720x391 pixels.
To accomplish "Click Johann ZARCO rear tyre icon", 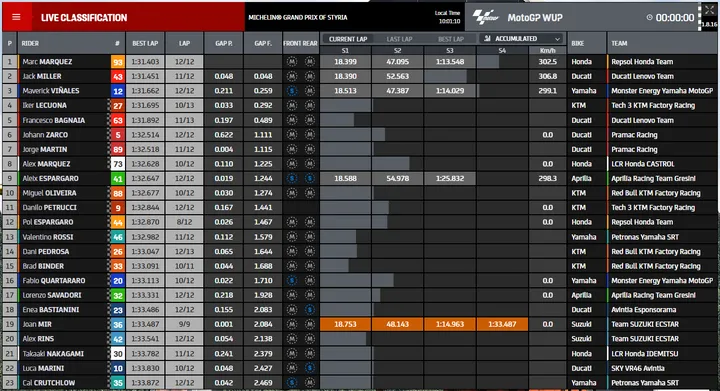I will [x=310, y=135].
